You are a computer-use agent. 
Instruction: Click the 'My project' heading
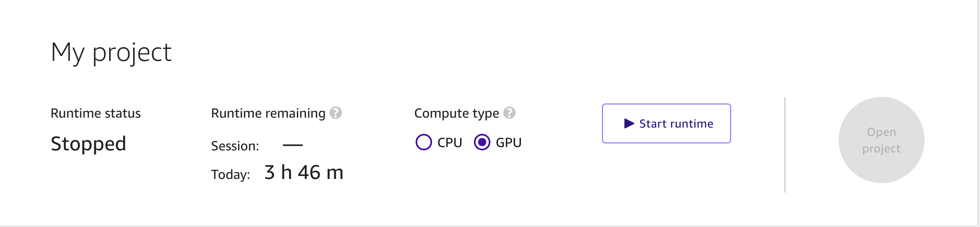[111, 53]
